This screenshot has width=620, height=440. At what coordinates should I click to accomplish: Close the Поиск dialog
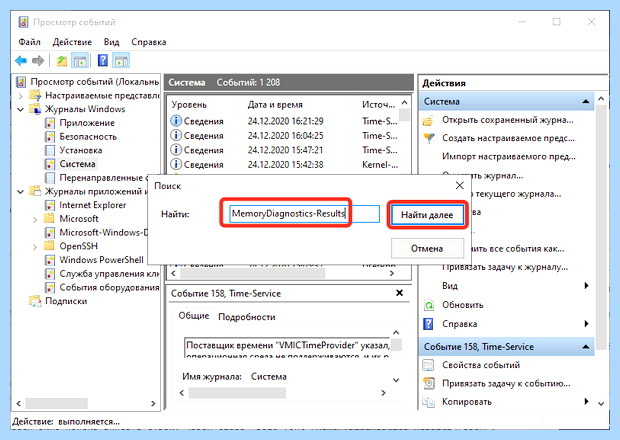coord(459,185)
